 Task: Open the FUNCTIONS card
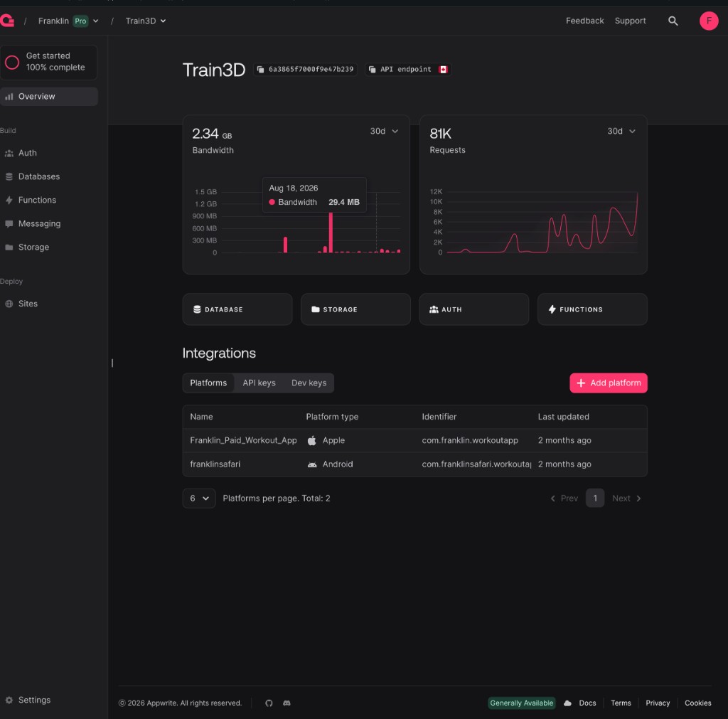[592, 309]
